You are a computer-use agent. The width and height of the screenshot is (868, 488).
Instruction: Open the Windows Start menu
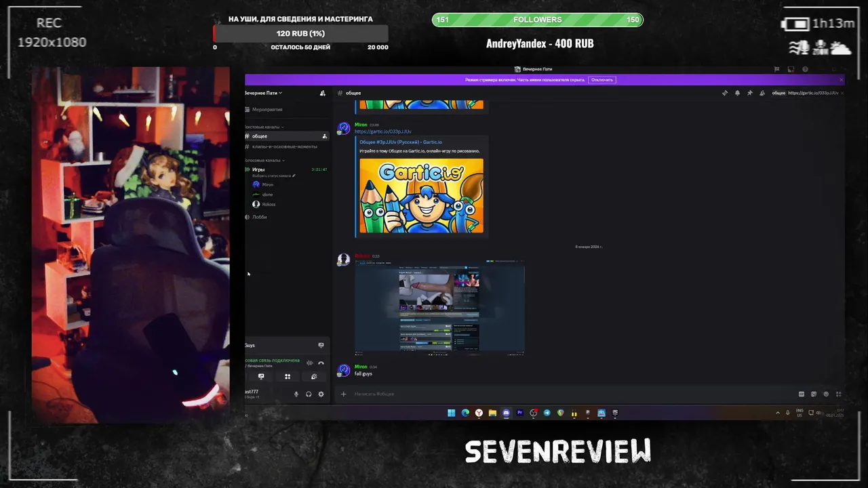(452, 413)
